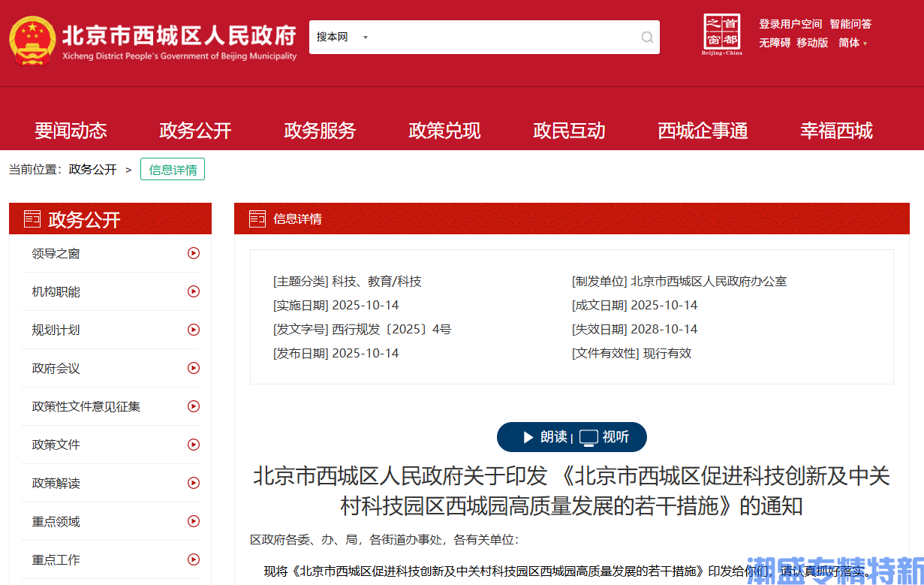This screenshot has width=924, height=585.
Task: Click the search magnifier icon
Action: coord(646,37)
